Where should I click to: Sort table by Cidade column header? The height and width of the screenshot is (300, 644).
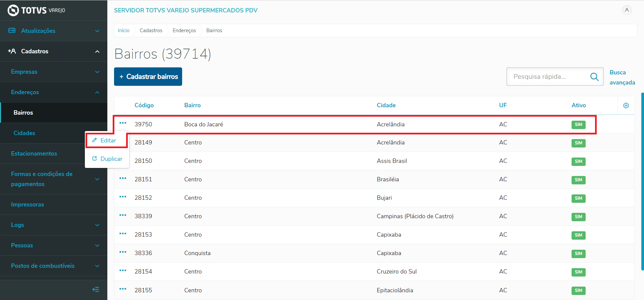[386, 105]
